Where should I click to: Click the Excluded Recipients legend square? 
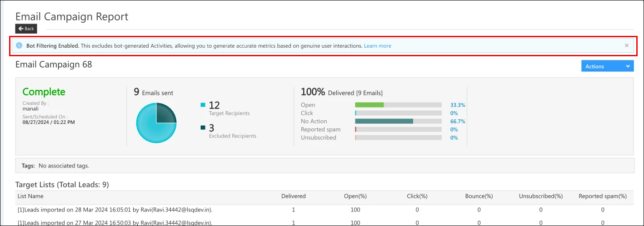pyautogui.click(x=203, y=128)
